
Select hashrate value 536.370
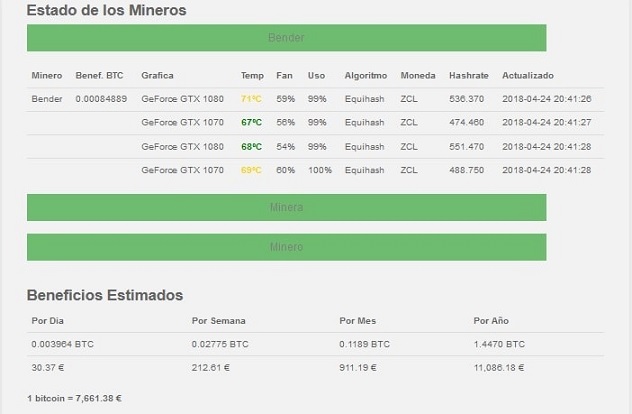(466, 99)
